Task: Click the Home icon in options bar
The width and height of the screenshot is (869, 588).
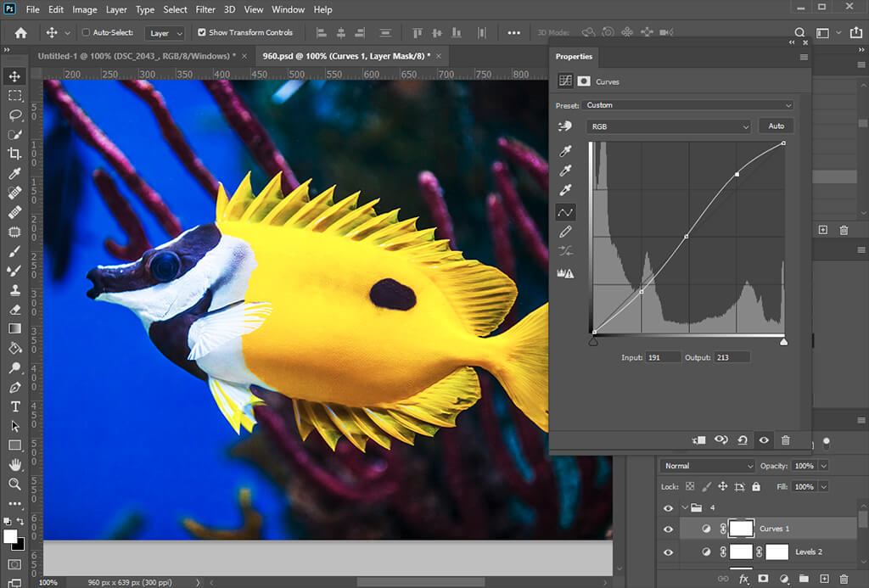Action: 21,33
